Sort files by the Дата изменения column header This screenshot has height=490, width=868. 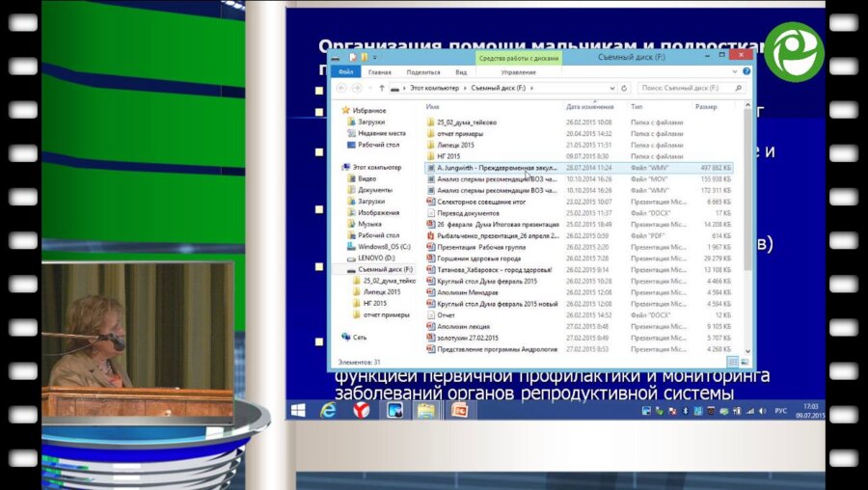590,106
